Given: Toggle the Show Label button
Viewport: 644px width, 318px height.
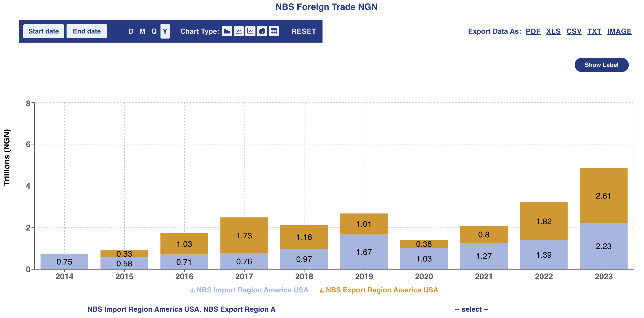Looking at the screenshot, I should (x=601, y=65).
